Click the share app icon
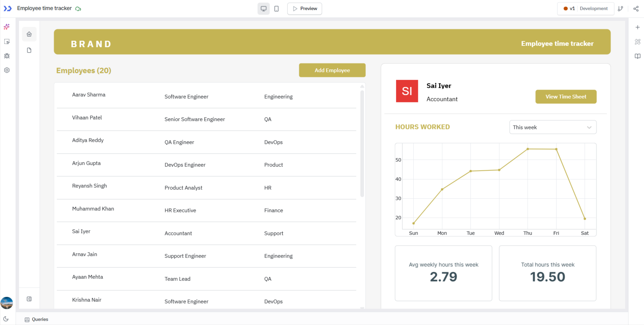This screenshot has height=325, width=644. tap(636, 8)
